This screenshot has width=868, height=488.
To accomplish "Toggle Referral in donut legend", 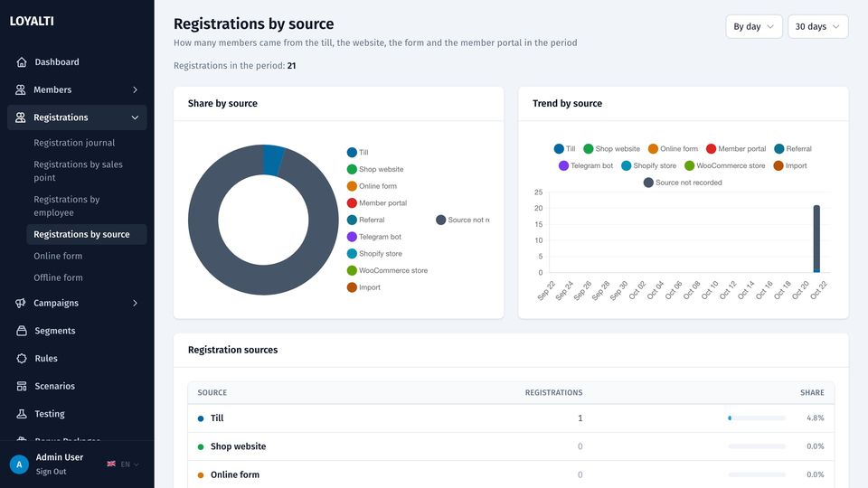I will point(366,220).
